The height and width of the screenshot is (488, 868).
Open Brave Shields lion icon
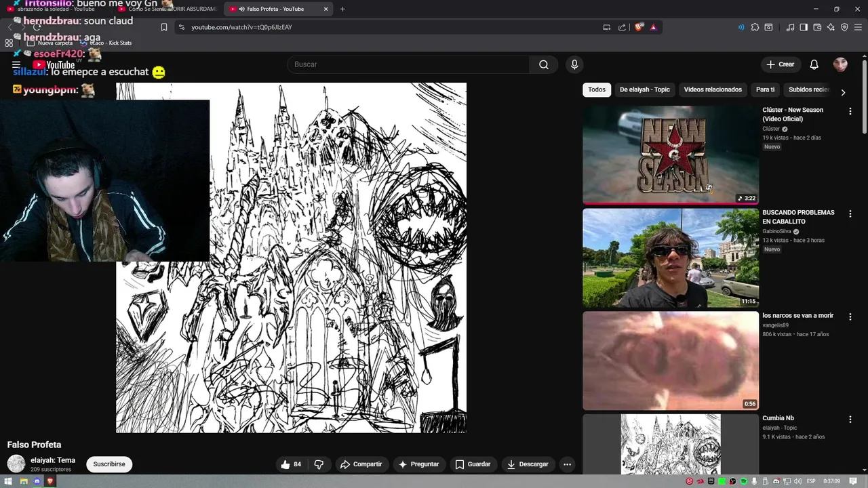(x=639, y=27)
